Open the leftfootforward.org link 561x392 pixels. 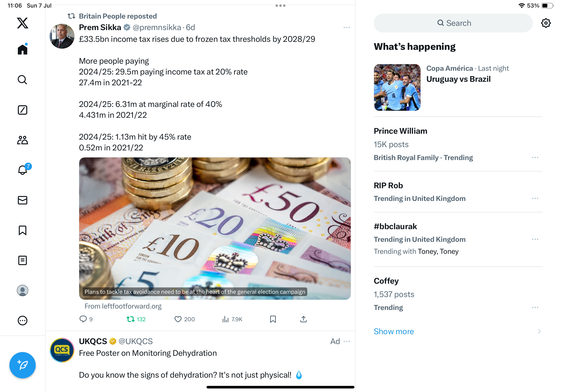[x=123, y=306]
